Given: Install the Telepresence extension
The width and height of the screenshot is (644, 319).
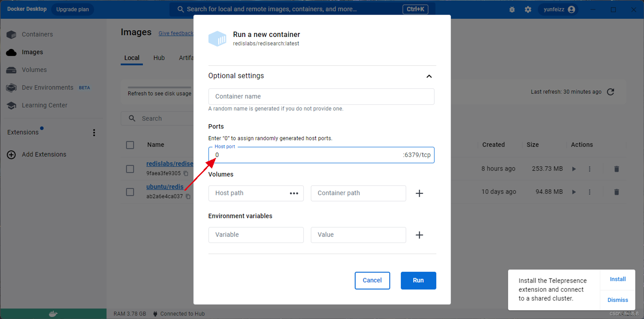Looking at the screenshot, I should click(618, 279).
